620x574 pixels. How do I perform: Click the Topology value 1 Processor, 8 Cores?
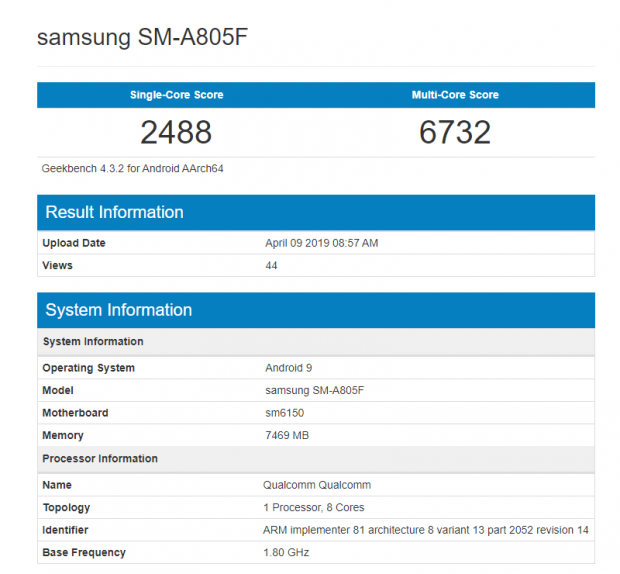tap(314, 507)
